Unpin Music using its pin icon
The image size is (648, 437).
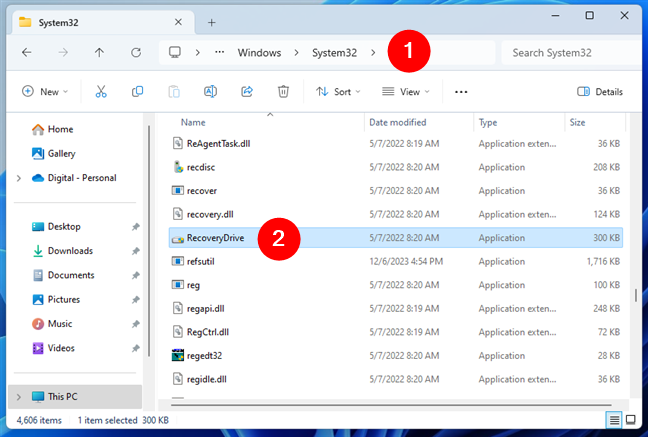[135, 324]
